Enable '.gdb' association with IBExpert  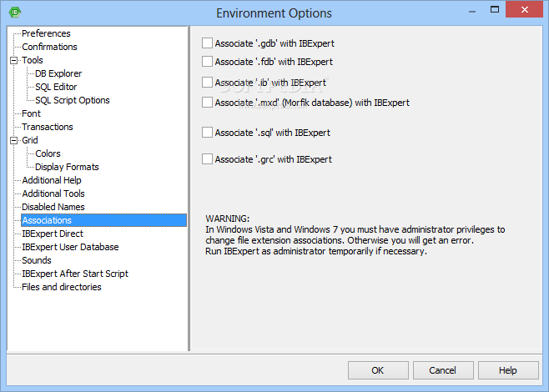[208, 43]
